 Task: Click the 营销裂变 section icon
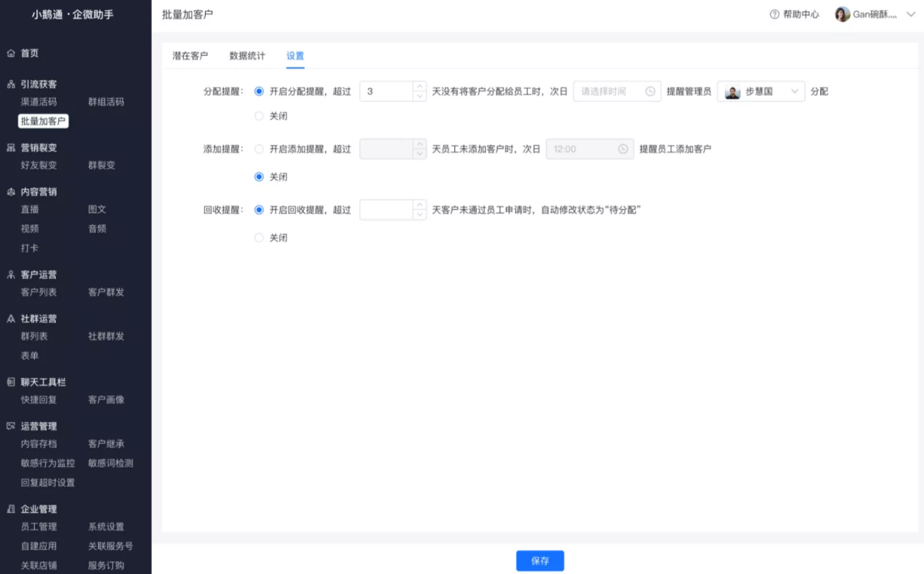[10, 148]
